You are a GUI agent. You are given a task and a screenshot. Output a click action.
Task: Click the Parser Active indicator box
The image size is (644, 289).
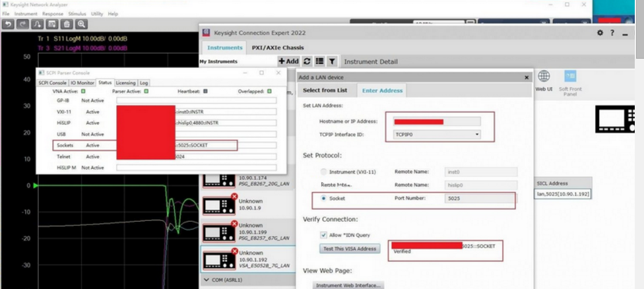pyautogui.click(x=146, y=91)
